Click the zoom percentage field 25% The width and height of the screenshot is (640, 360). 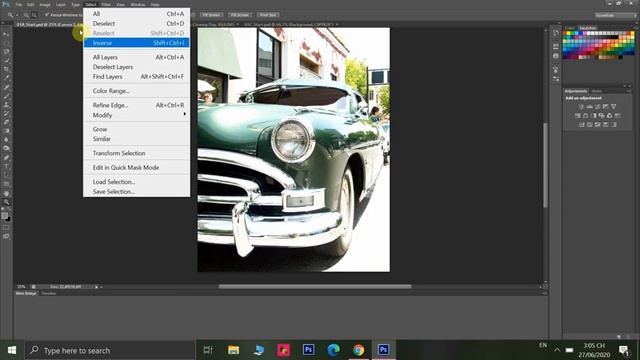click(x=22, y=287)
